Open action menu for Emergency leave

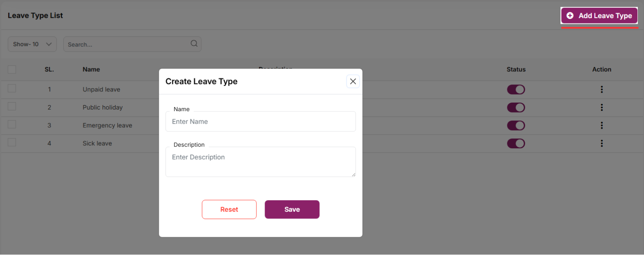click(x=602, y=125)
